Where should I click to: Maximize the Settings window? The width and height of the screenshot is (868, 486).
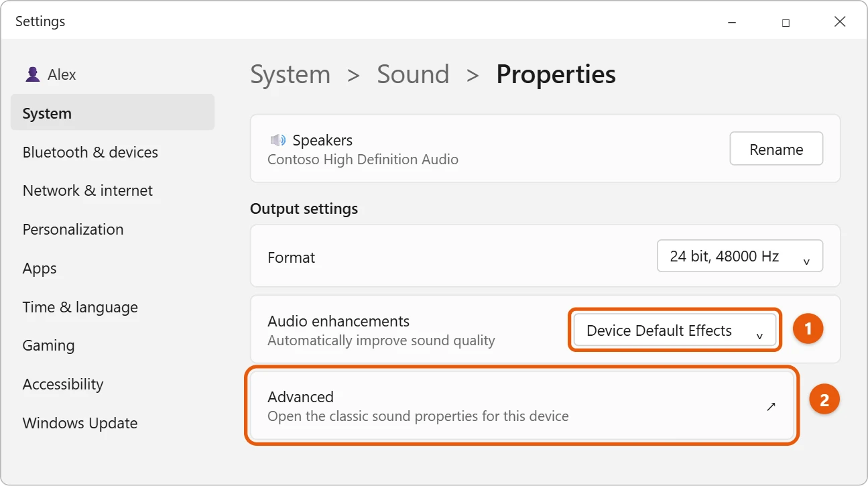click(786, 22)
